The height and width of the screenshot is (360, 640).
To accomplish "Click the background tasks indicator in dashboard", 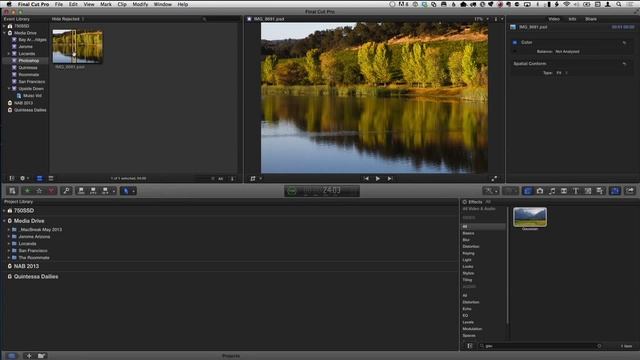I will (x=292, y=191).
